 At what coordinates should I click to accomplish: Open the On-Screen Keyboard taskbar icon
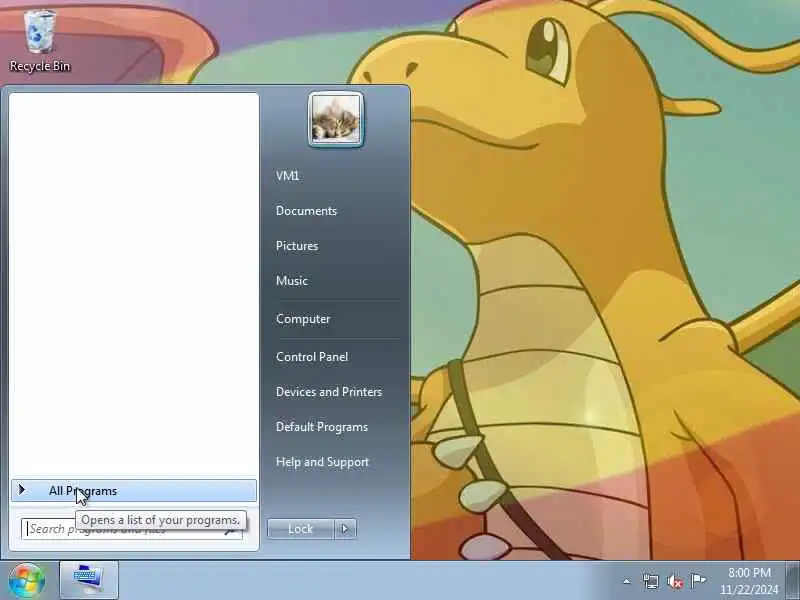tap(89, 581)
